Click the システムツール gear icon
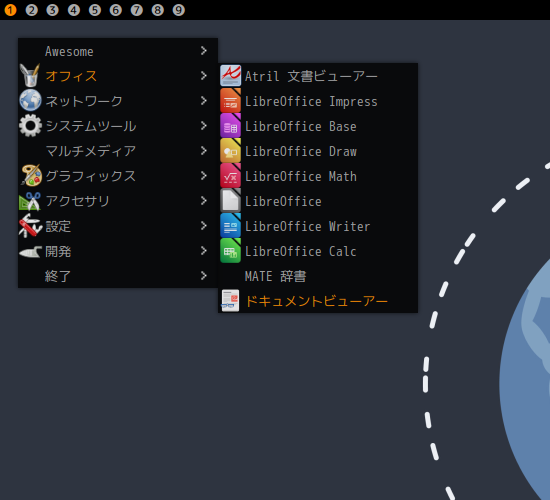This screenshot has width=550, height=500. click(x=30, y=126)
